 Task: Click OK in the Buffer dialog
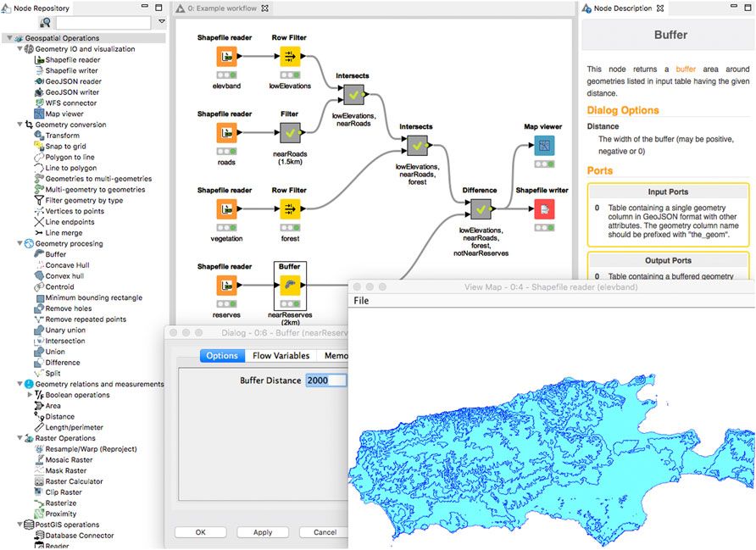pyautogui.click(x=200, y=532)
